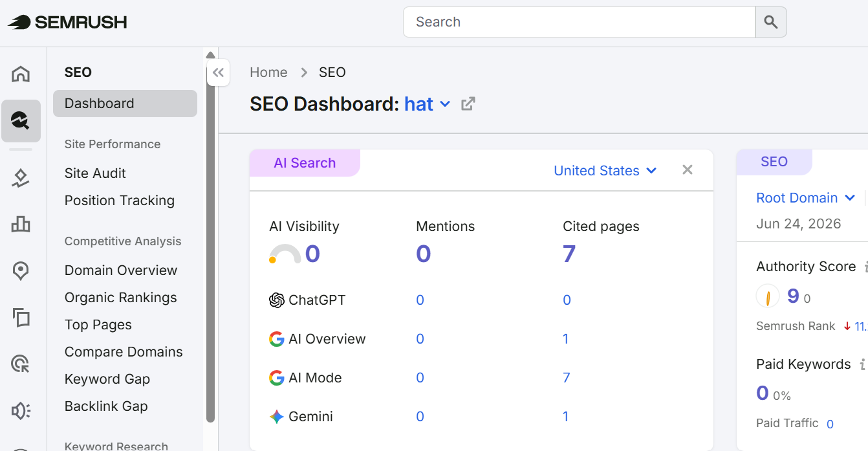Open the bar chart sidebar icon

tap(21, 225)
